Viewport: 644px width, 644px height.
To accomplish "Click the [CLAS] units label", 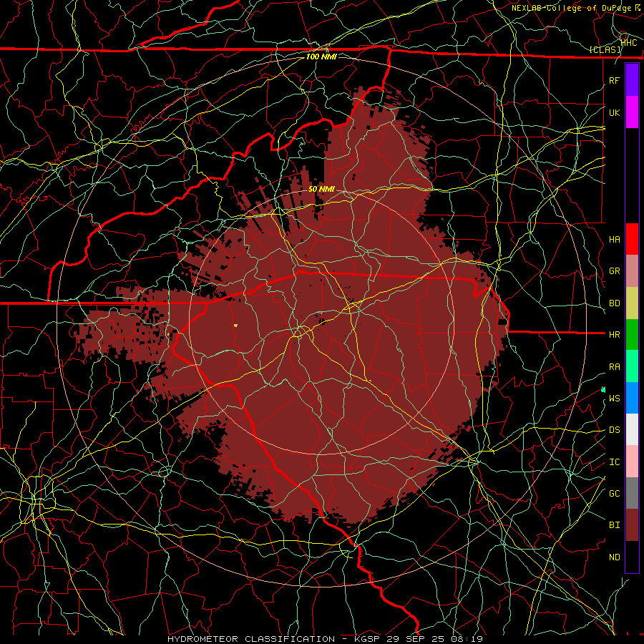I will pyautogui.click(x=605, y=49).
